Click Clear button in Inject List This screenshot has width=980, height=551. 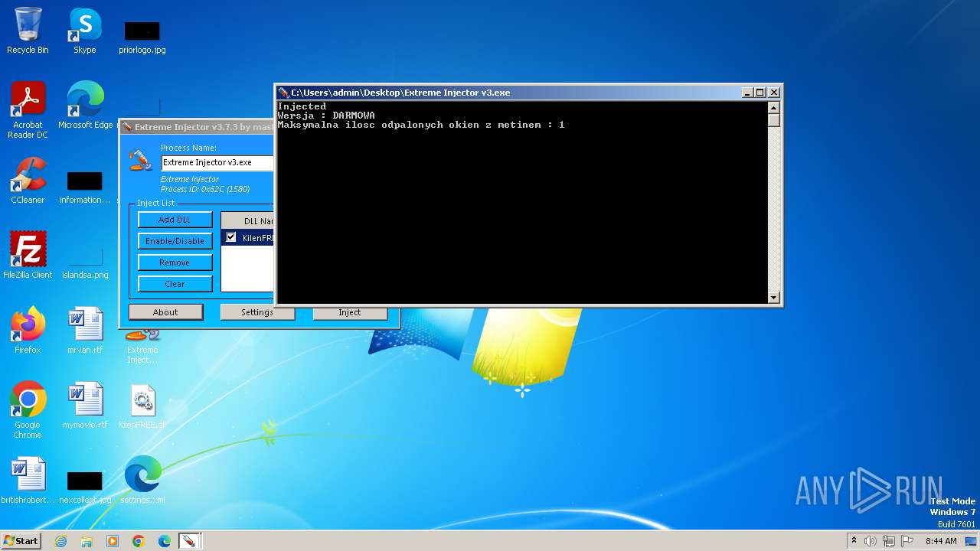[x=175, y=284]
